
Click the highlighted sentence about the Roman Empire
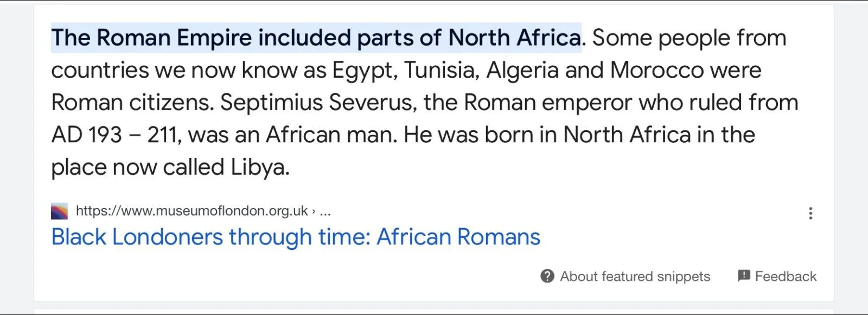[x=316, y=38]
